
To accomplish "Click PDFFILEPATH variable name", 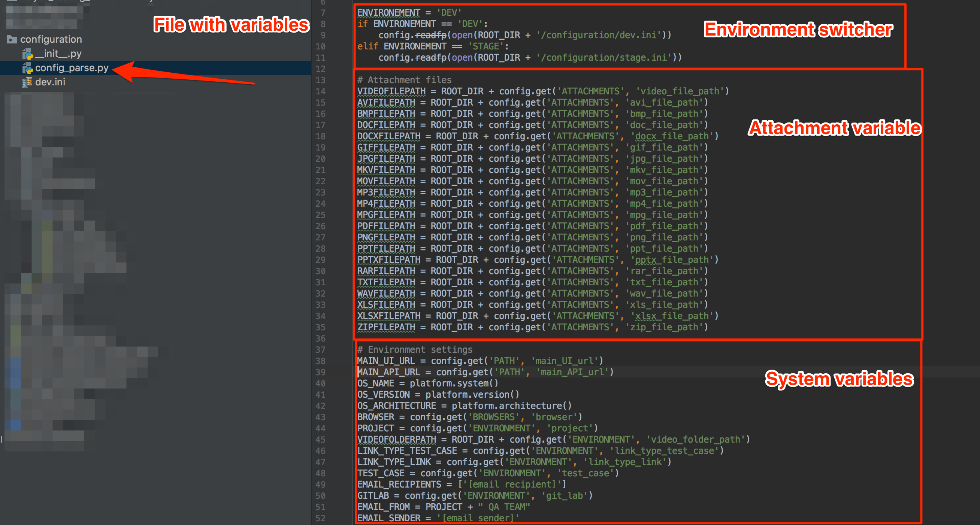I will 386,226.
